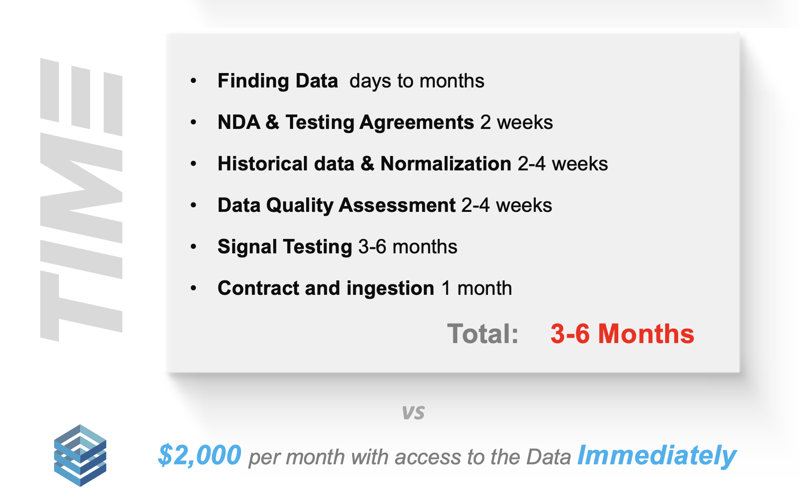Click the blue Immediately word
The height and width of the screenshot is (504, 800).
point(657,456)
